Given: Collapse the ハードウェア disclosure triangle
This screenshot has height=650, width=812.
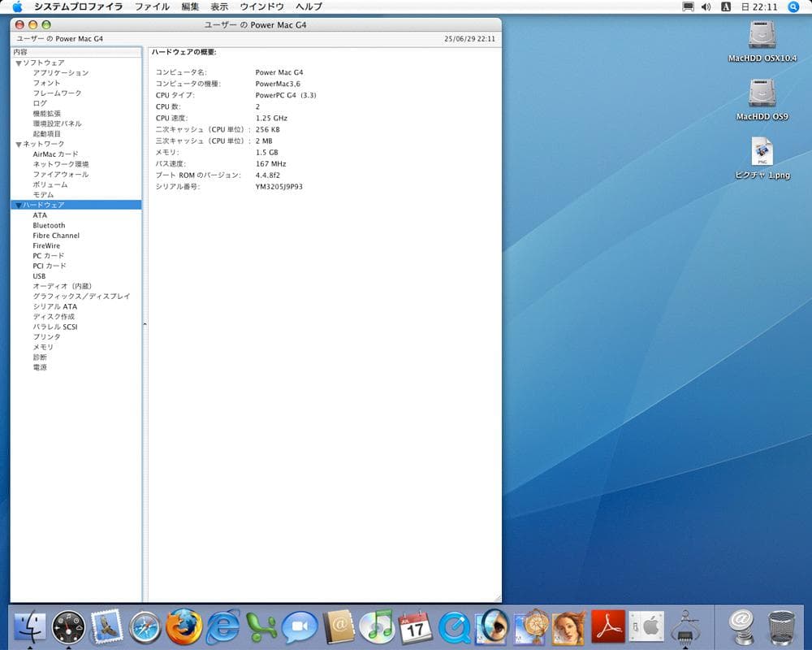Looking at the screenshot, I should 18,205.
